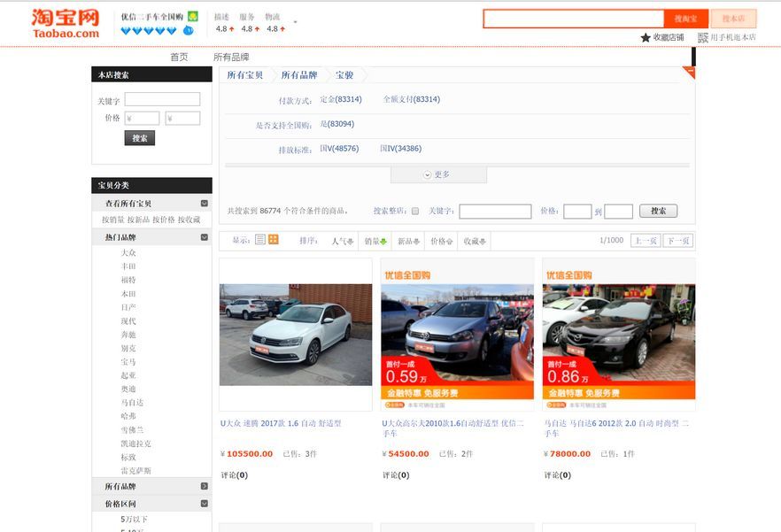Toggle the 搜索整店 checkbox
This screenshot has height=532, width=781.
point(415,212)
